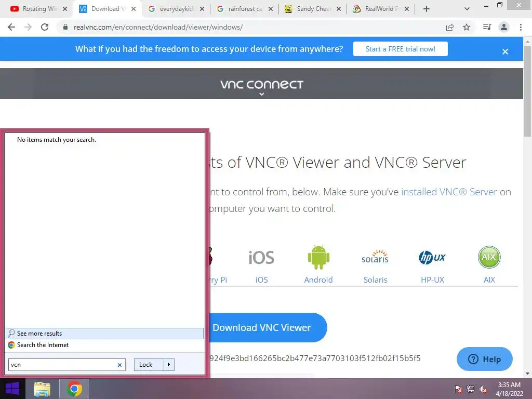Open the Action Center flag tray icon

[x=458, y=389]
